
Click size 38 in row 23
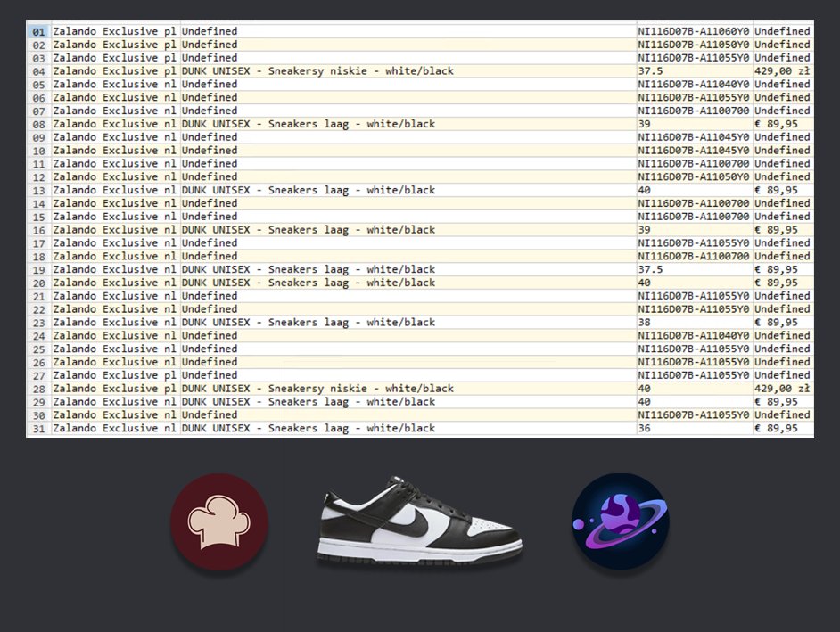(x=644, y=323)
